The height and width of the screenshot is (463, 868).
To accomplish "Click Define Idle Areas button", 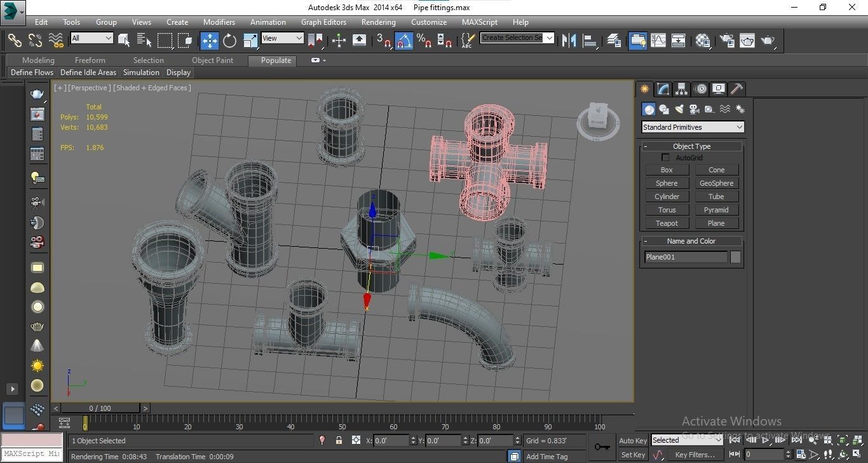I will click(88, 73).
